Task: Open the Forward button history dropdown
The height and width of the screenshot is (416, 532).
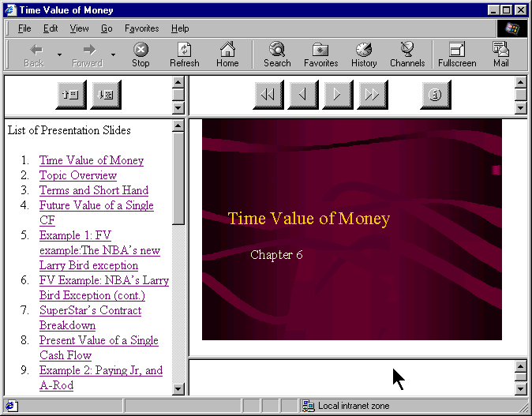Action: (113, 54)
